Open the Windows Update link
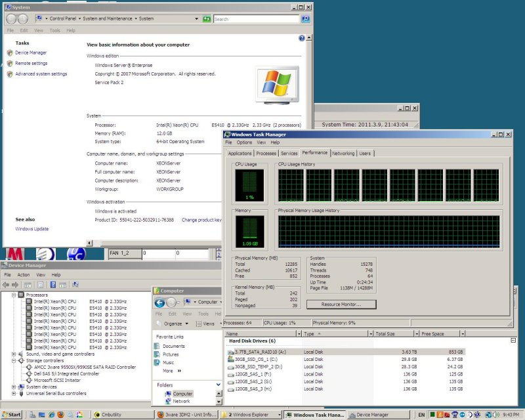Screen dimensions: 525x420 pyautogui.click(x=31, y=229)
